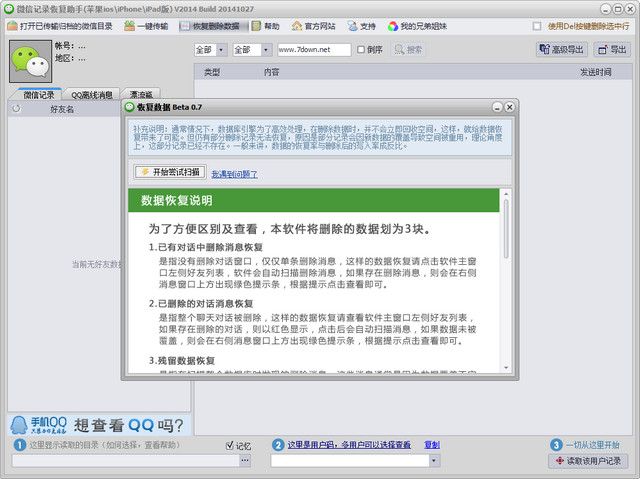Click the WeChat avatar thumbnail
640x479 pixels.
tap(31, 61)
